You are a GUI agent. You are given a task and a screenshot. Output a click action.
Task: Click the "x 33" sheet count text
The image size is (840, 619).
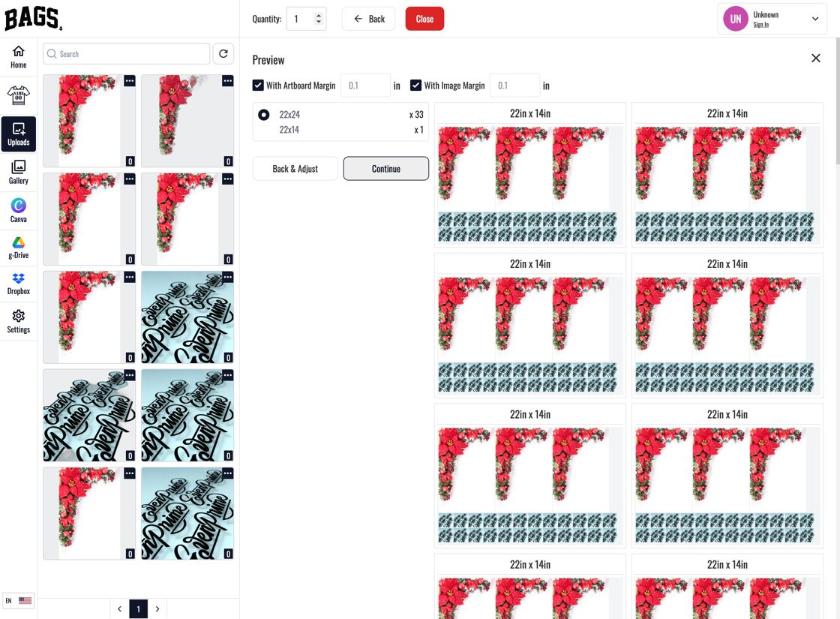[416, 115]
